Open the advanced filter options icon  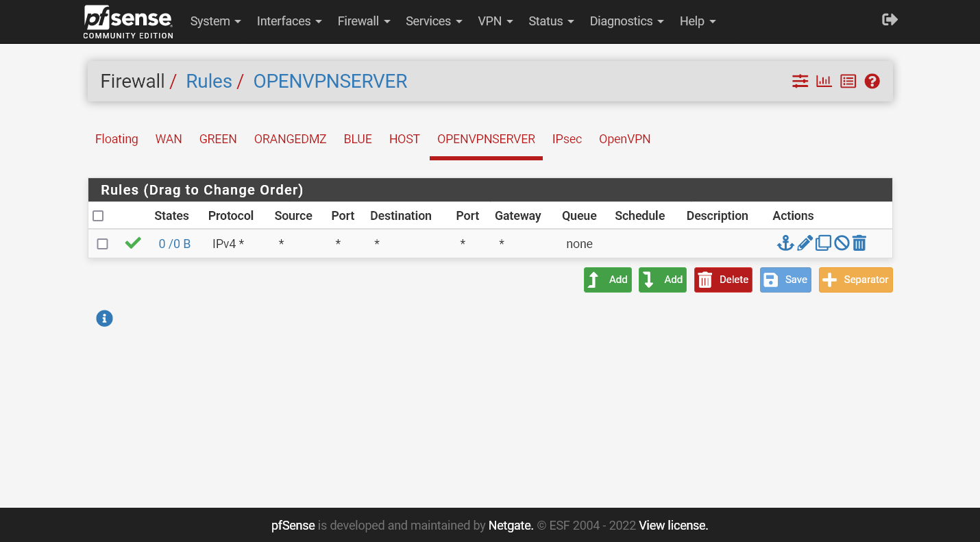(x=800, y=81)
